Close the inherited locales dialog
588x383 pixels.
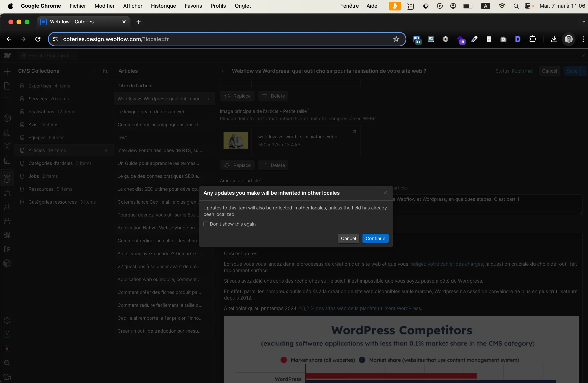tap(385, 193)
